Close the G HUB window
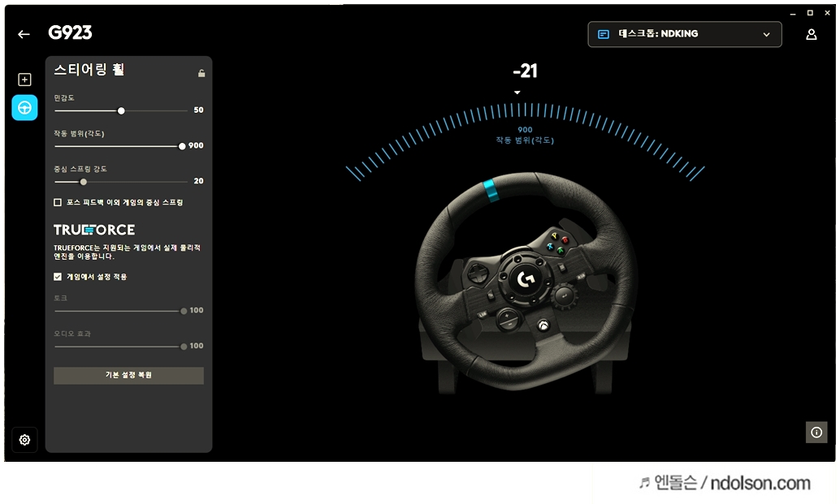Image resolution: width=840 pixels, height=504 pixels. coord(828,13)
